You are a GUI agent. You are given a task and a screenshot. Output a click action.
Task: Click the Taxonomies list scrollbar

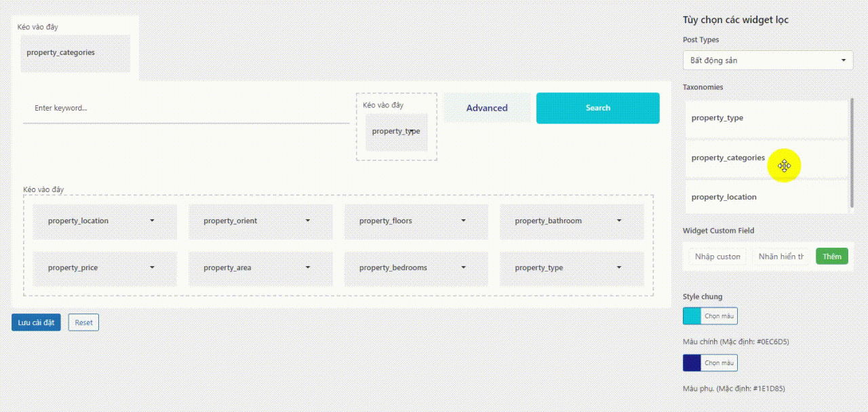coord(852,153)
